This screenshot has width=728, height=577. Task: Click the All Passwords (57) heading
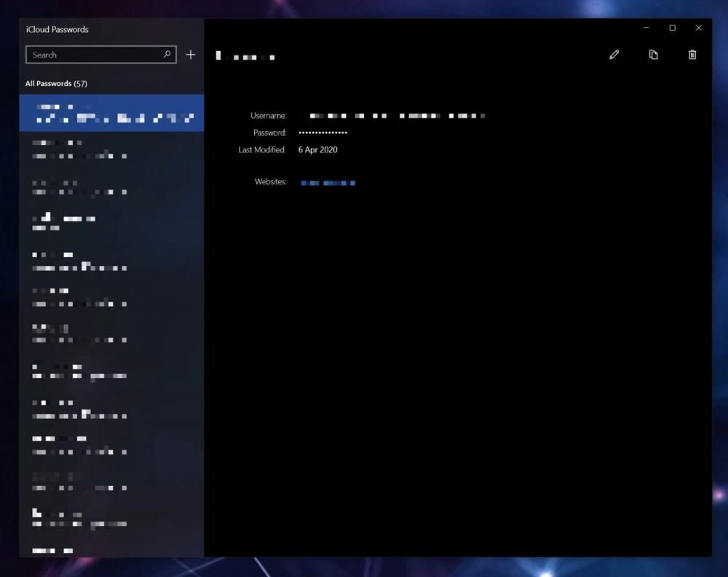(56, 84)
